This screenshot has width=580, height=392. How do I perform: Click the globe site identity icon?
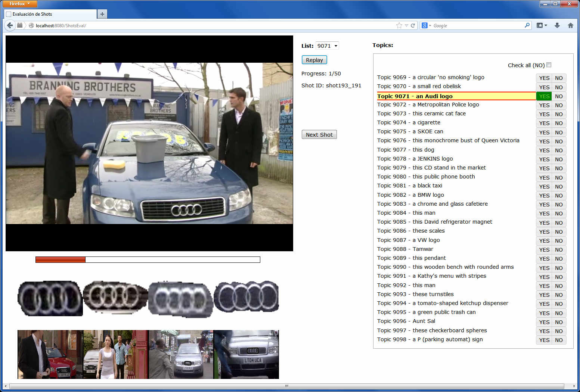pyautogui.click(x=31, y=25)
